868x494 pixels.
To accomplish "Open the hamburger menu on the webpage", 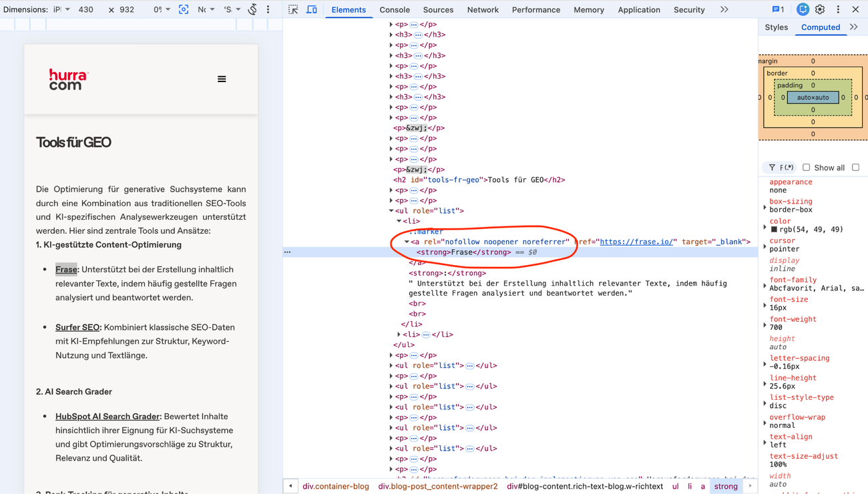I will point(222,79).
